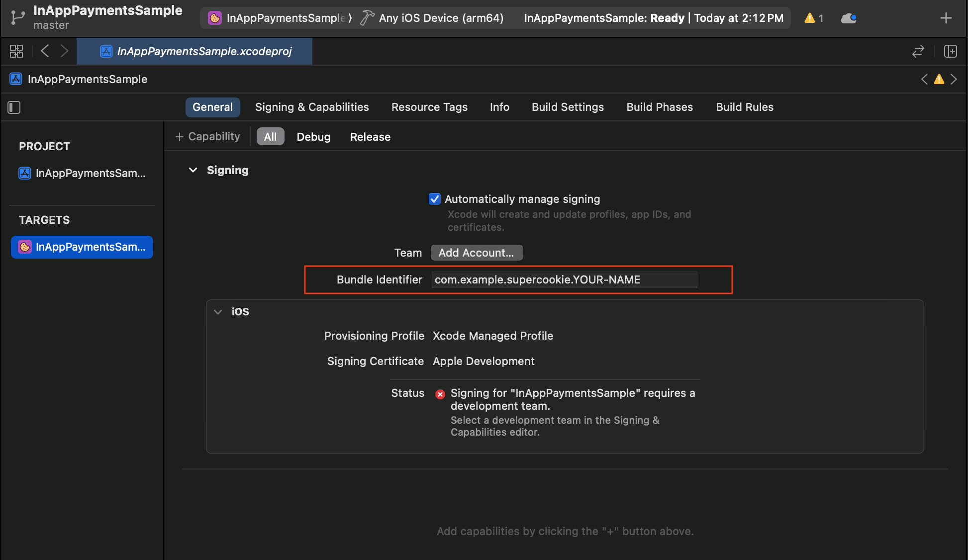Select the Release configuration filter
Viewport: 968px width, 560px height.
point(370,137)
